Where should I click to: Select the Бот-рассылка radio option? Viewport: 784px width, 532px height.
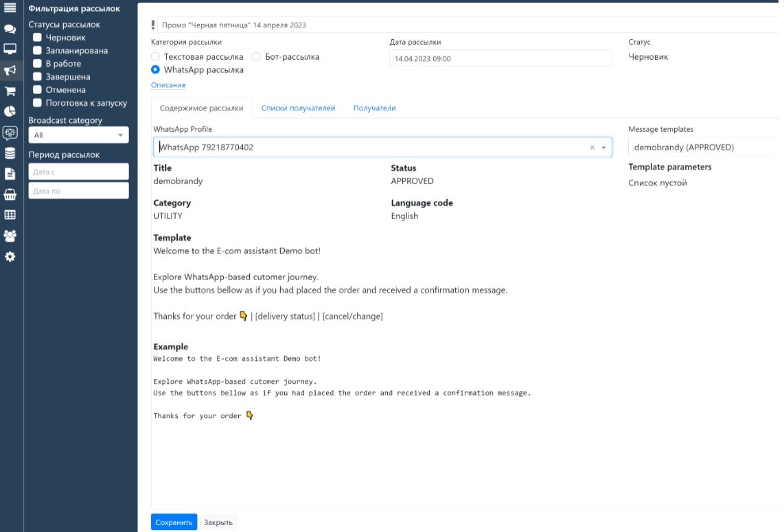click(257, 57)
